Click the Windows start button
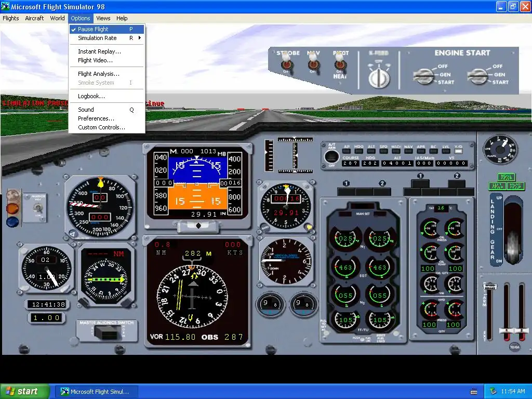This screenshot has width=532, height=399. pos(24,392)
